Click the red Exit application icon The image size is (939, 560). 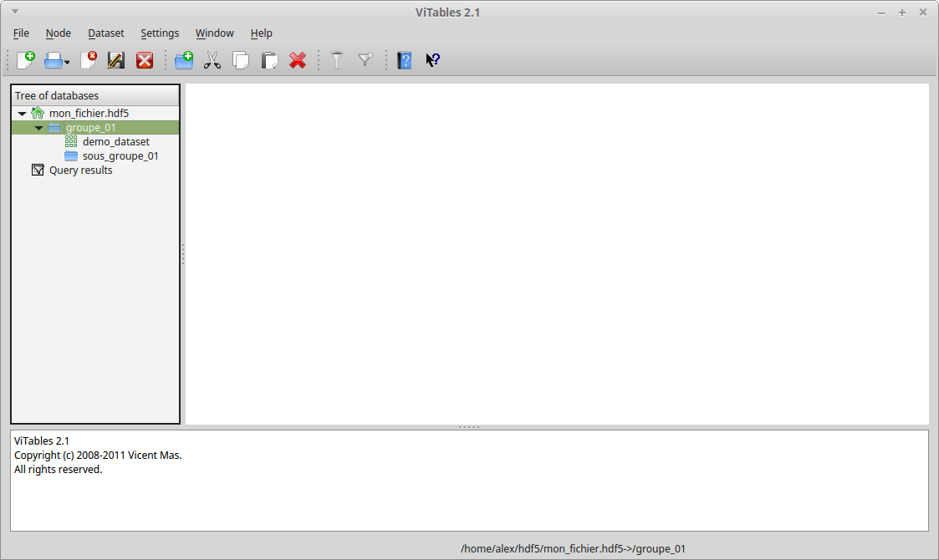145,60
